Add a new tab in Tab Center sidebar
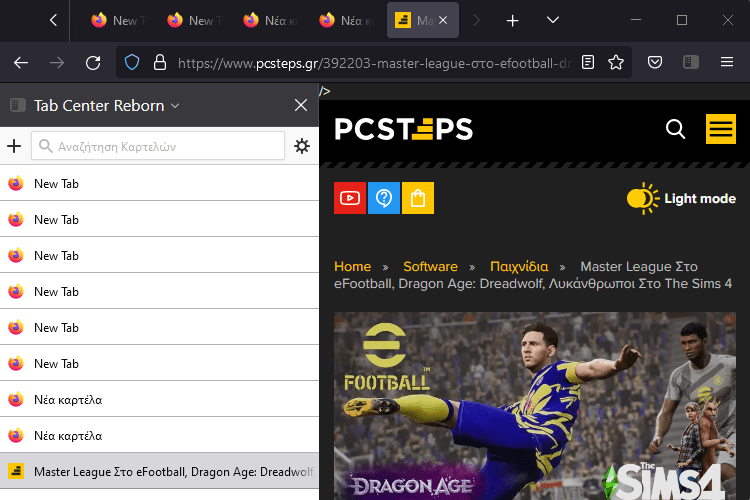 (14, 146)
